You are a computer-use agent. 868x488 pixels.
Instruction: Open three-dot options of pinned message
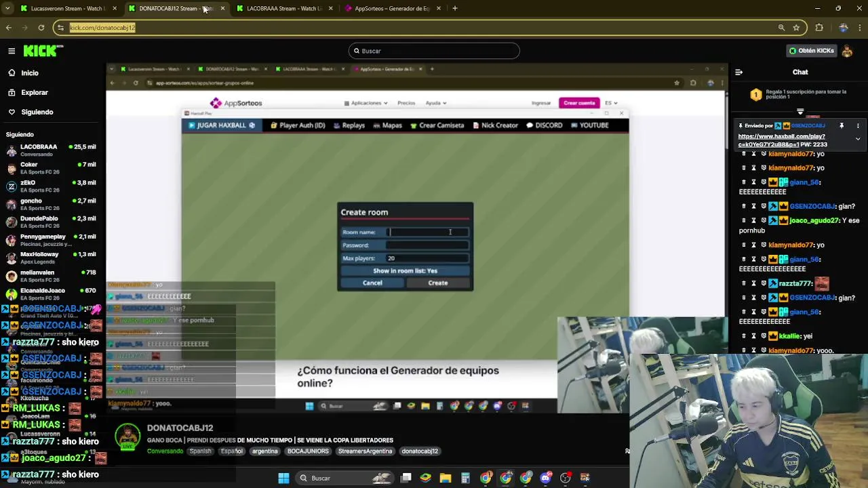tap(858, 125)
